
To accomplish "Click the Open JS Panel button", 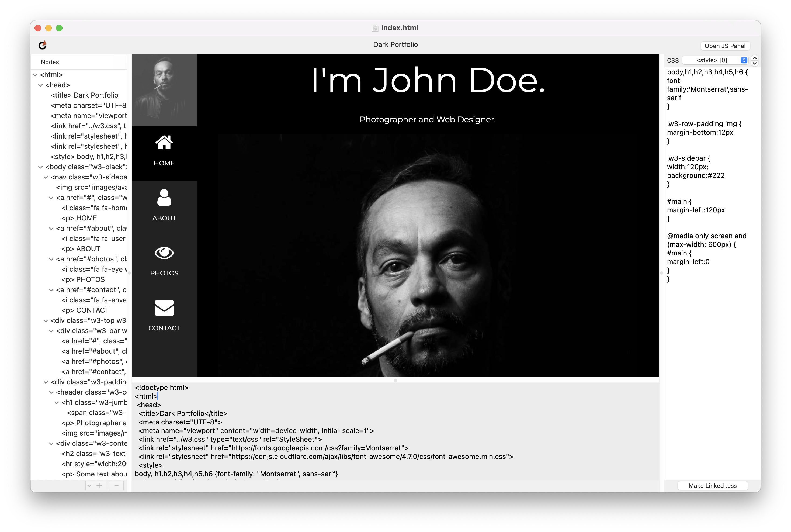I will tap(725, 46).
